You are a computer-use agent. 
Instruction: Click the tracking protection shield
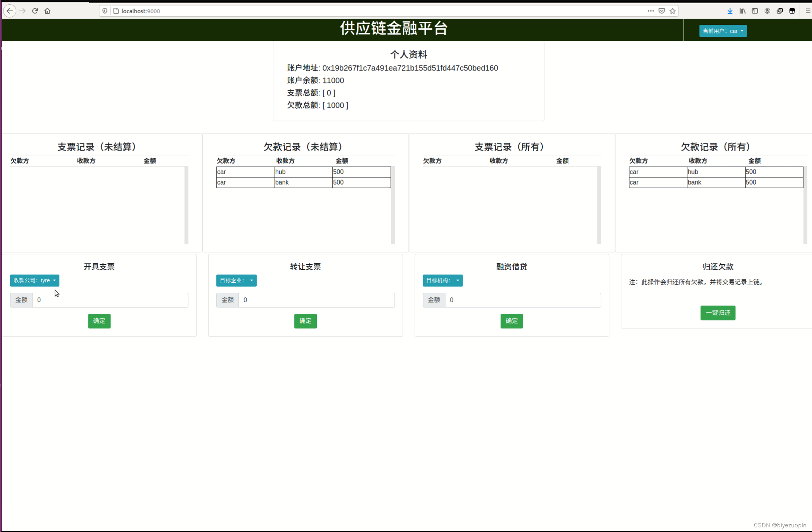click(x=104, y=11)
